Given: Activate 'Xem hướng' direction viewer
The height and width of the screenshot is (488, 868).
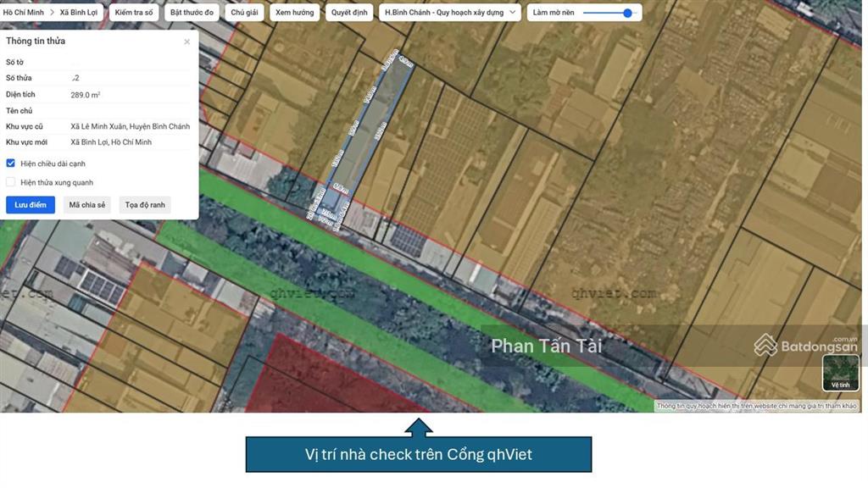Looking at the screenshot, I should point(293,12).
